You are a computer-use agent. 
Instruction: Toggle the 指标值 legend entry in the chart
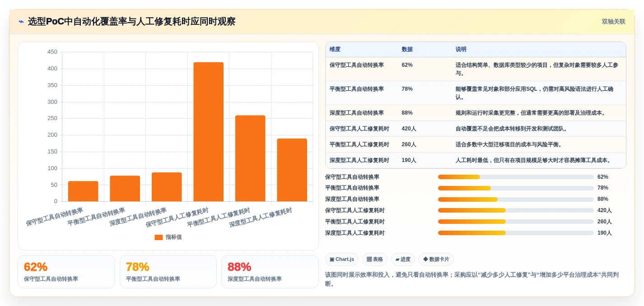point(168,237)
